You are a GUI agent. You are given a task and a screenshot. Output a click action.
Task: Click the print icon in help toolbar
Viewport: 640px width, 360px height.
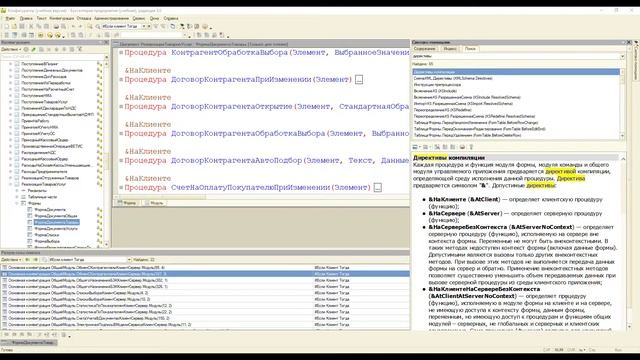462,147
